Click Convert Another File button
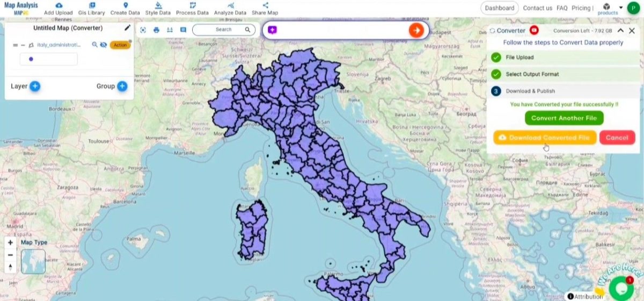The width and height of the screenshot is (644, 301). tap(564, 118)
